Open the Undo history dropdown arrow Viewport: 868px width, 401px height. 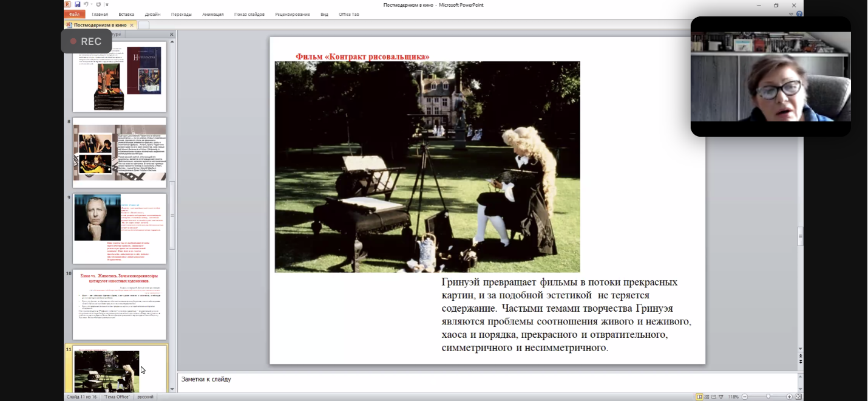click(92, 4)
